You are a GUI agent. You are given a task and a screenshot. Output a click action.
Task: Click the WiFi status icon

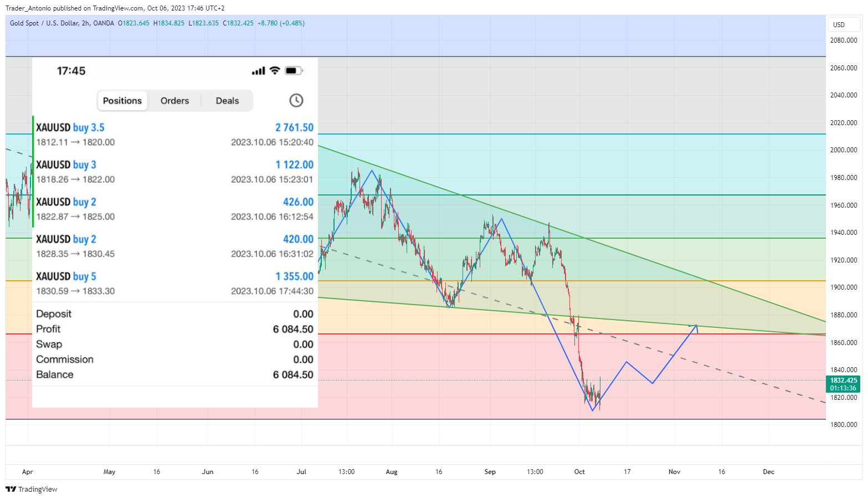coord(275,71)
